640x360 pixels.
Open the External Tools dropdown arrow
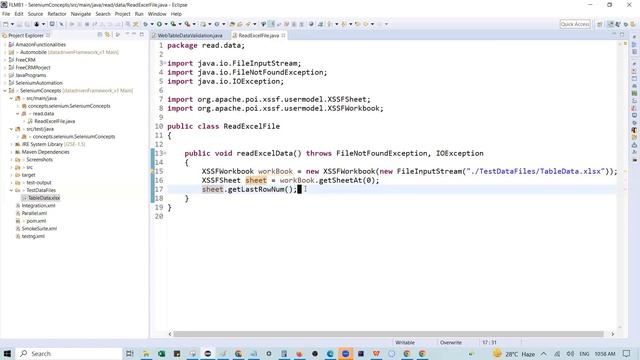tap(194, 24)
